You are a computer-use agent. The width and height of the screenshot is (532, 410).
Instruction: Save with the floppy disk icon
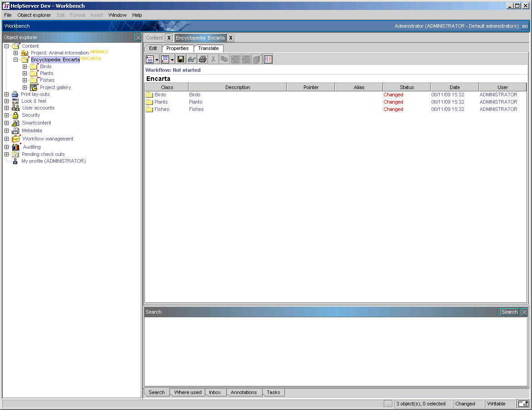pyautogui.click(x=181, y=60)
